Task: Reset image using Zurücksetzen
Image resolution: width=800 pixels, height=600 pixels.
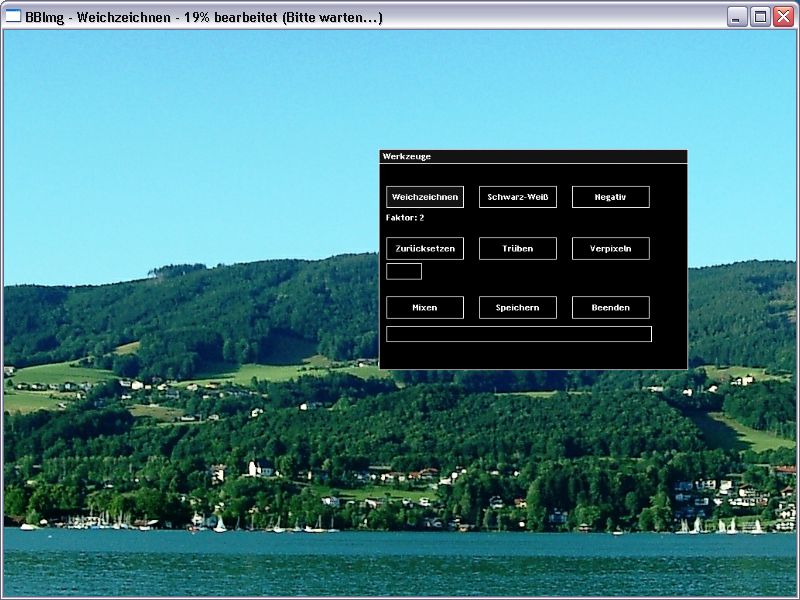Action: coord(424,248)
